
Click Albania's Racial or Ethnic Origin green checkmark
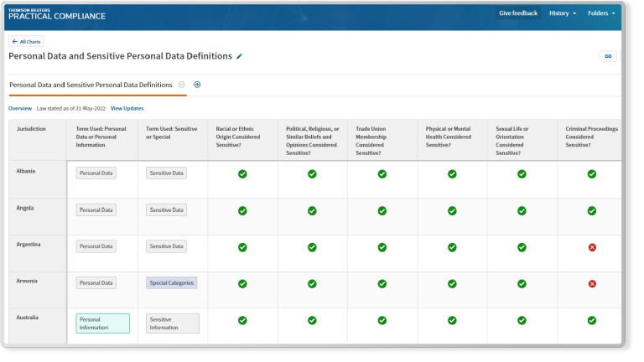pyautogui.click(x=242, y=173)
